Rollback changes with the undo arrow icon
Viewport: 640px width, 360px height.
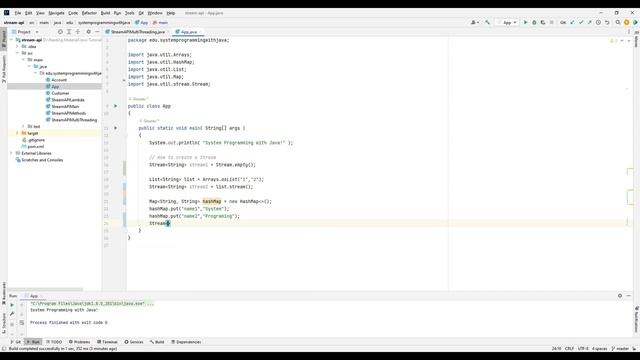[x=607, y=22]
